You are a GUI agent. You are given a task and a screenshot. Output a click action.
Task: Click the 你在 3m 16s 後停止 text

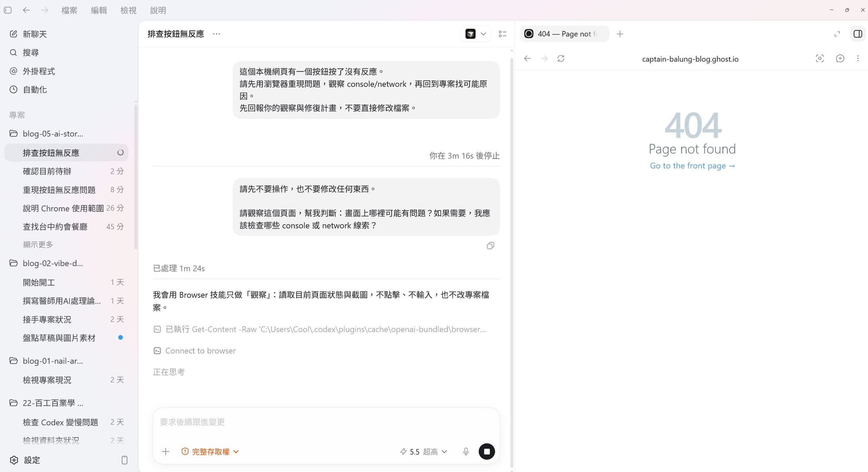coord(464,155)
